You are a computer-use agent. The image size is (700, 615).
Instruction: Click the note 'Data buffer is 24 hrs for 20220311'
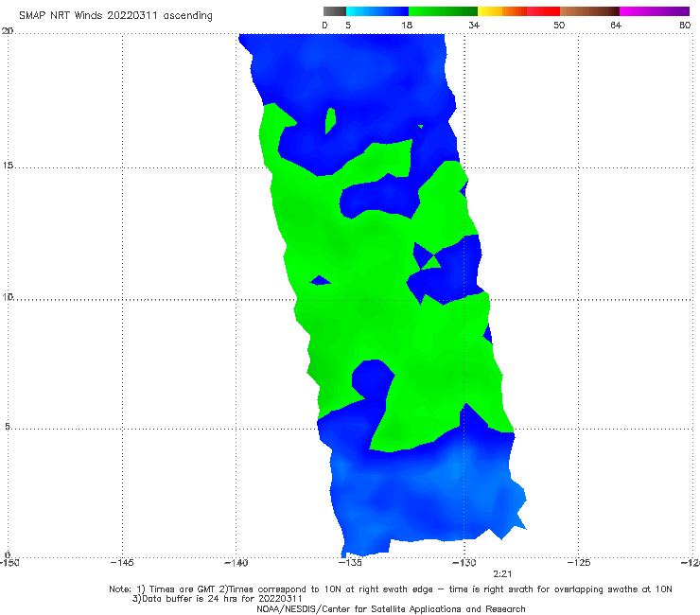[218, 599]
